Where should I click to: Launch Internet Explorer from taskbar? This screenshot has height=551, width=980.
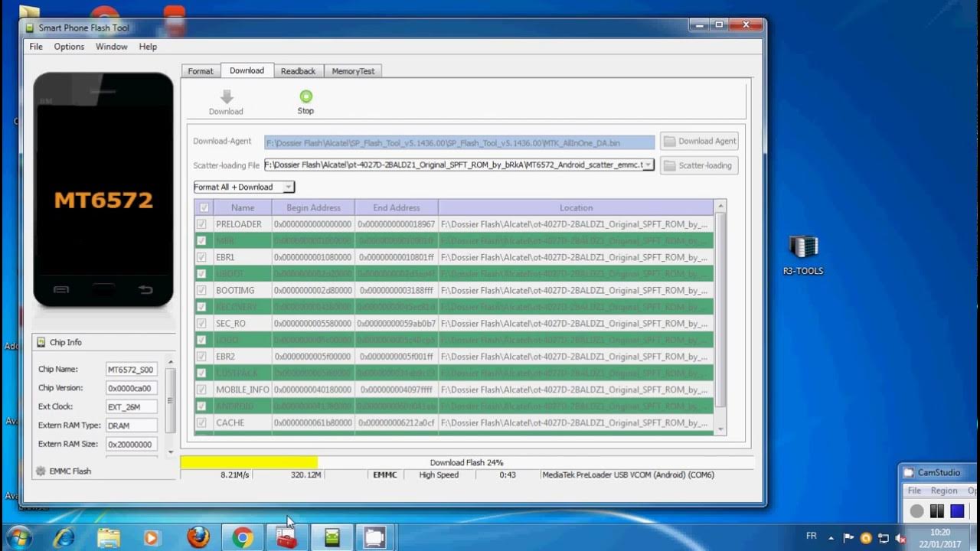[x=64, y=537]
